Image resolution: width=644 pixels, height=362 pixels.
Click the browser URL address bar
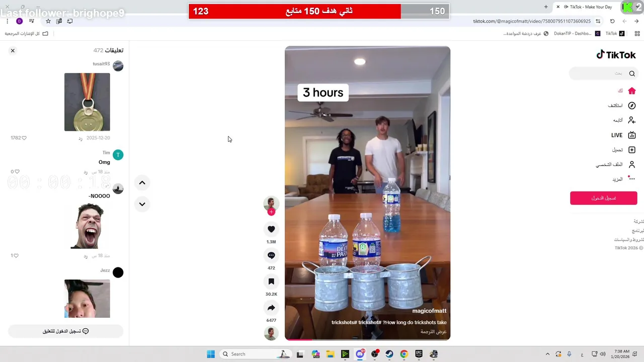pyautogui.click(x=532, y=21)
